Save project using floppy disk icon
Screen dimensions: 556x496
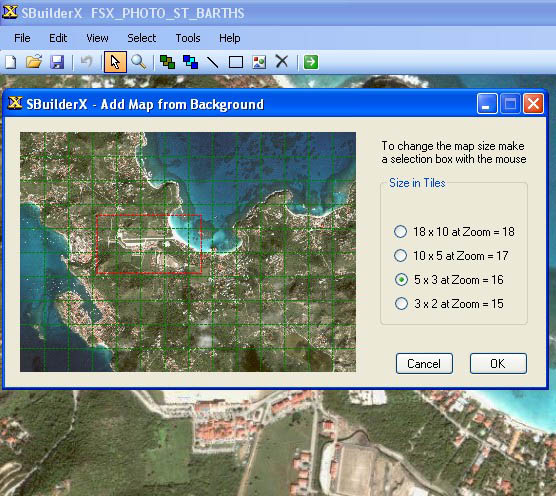tap(57, 62)
